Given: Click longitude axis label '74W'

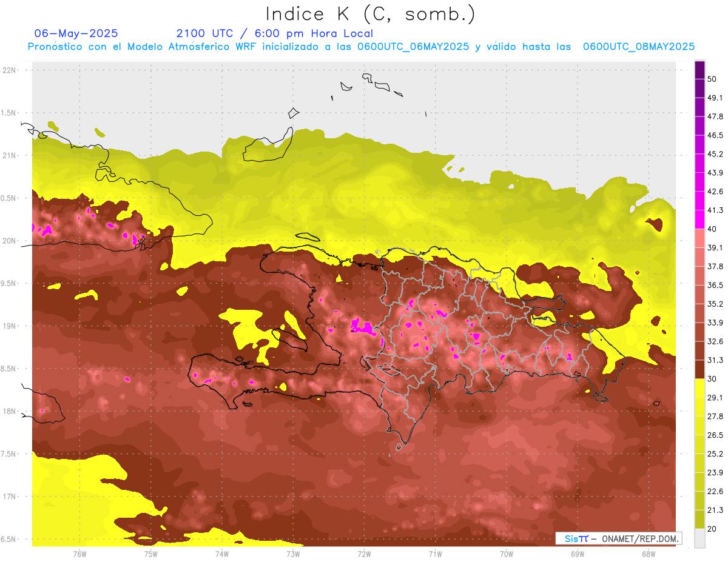Looking at the screenshot, I should (x=222, y=554).
